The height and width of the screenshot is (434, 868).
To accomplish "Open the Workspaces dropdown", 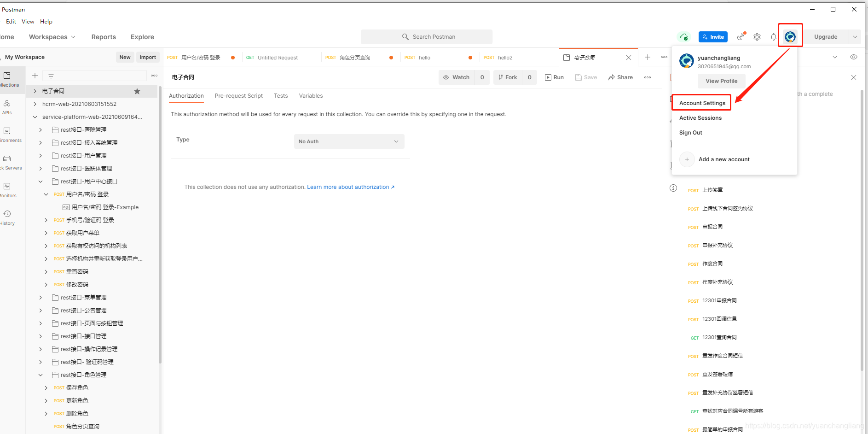I will coord(52,37).
